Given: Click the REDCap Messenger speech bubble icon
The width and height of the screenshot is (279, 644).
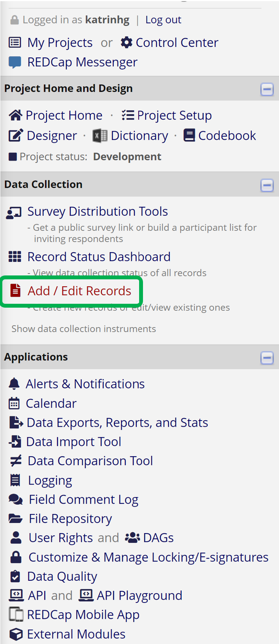Looking at the screenshot, I should 15,62.
